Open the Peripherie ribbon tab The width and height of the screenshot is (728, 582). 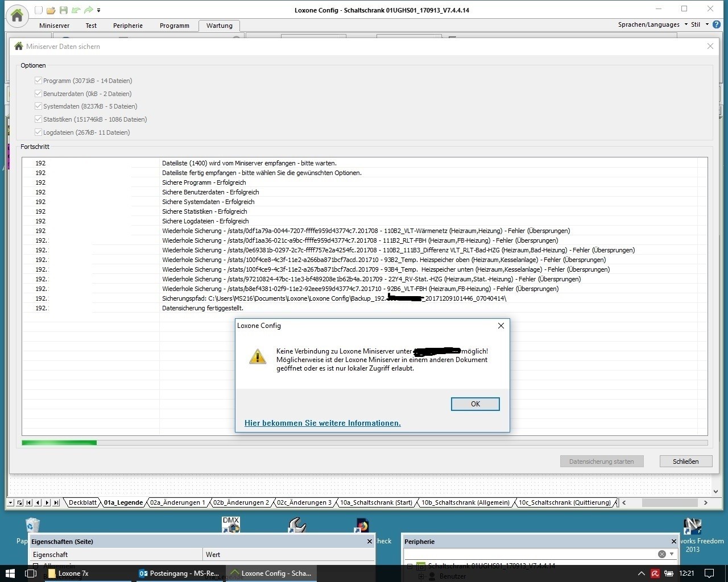(128, 26)
